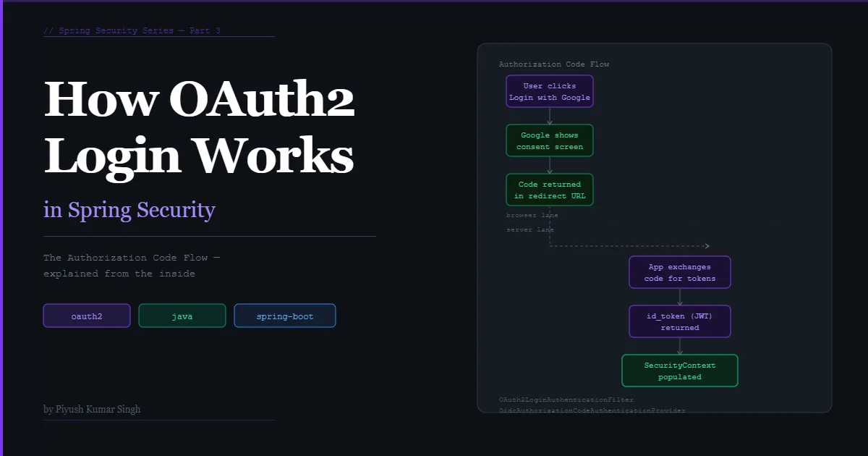This screenshot has width=868, height=456.
Task: Click 'OAuth2LoginAuthenticationFilter' text
Action: (566, 400)
